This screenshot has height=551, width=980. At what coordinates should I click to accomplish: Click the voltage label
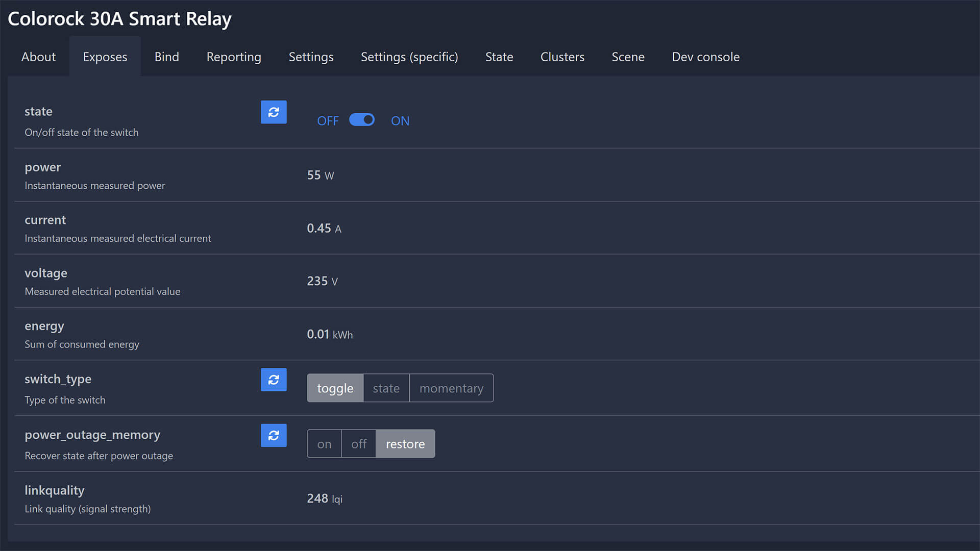tap(46, 273)
